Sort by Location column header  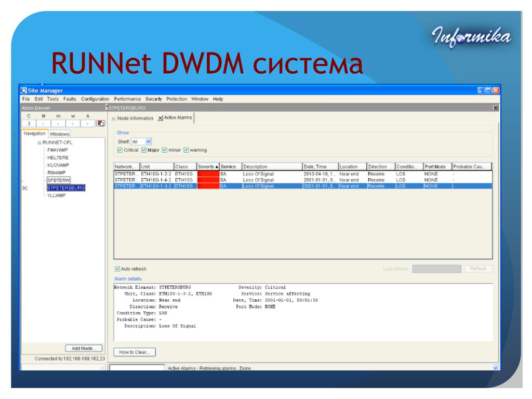click(x=352, y=167)
